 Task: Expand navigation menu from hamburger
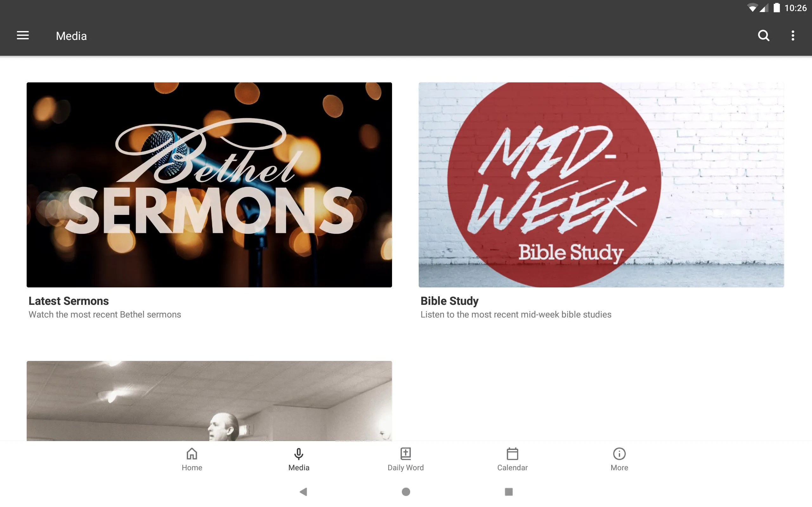point(23,35)
